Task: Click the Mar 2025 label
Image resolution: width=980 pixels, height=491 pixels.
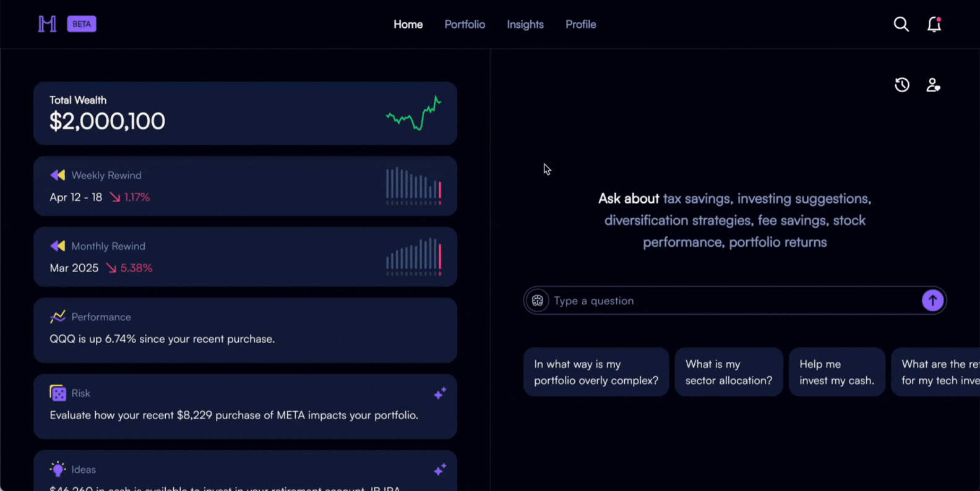Action: 74,268
